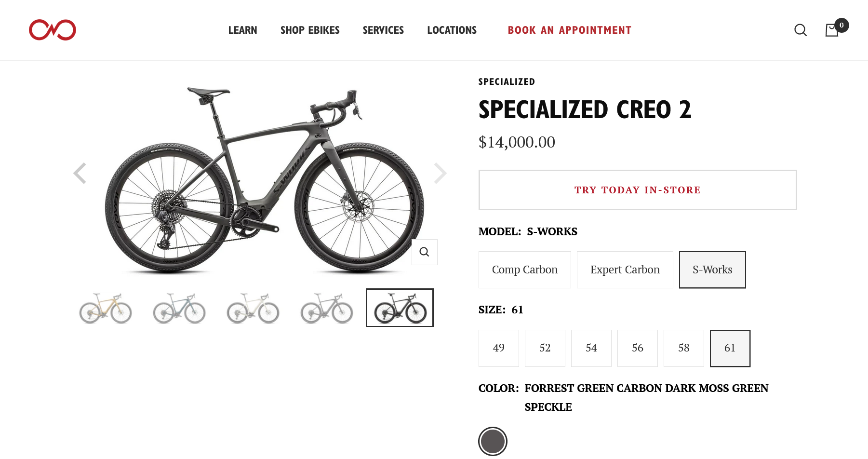The image size is (868, 459).
Task: Click Book an Appointment link
Action: pyautogui.click(x=569, y=30)
